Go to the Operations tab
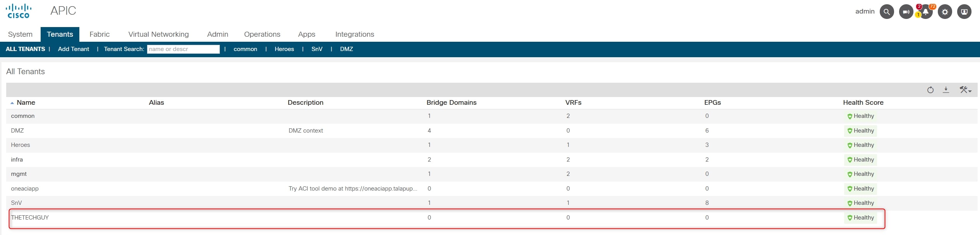 [262, 34]
